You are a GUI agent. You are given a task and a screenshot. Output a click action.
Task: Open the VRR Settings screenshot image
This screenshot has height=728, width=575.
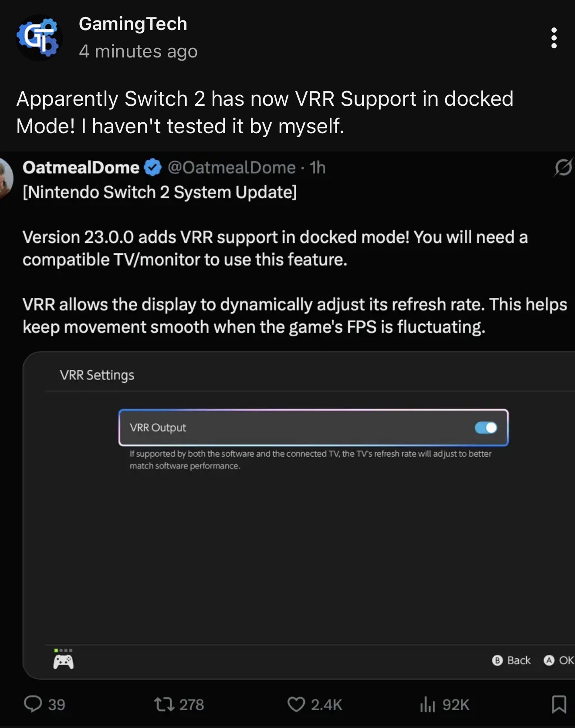[x=299, y=515]
